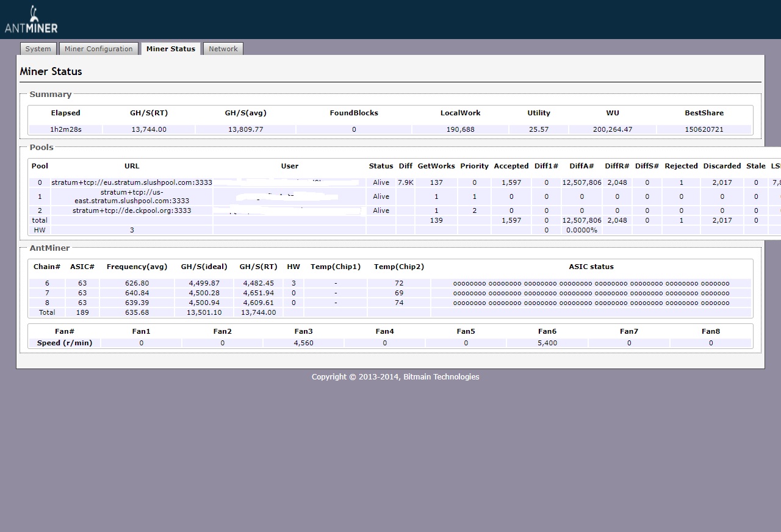Select the Utility value 25.57
Viewport: 781px width, 532px height.
539,129
